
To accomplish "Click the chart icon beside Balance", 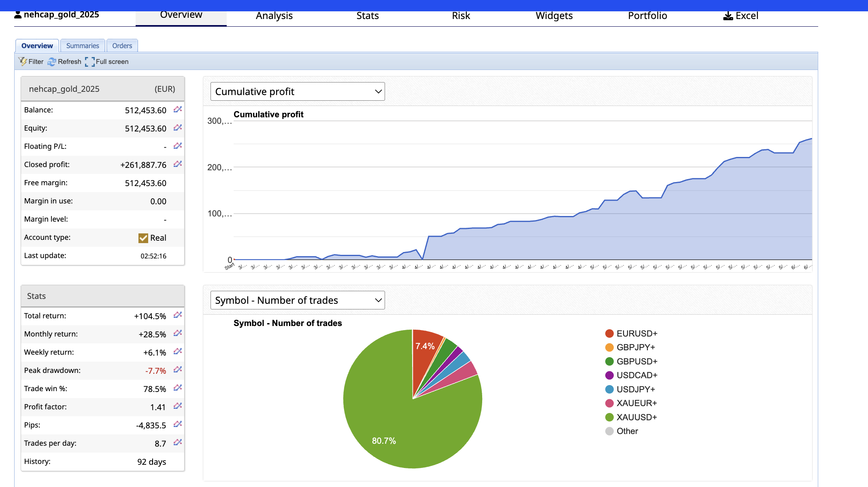I will point(178,110).
